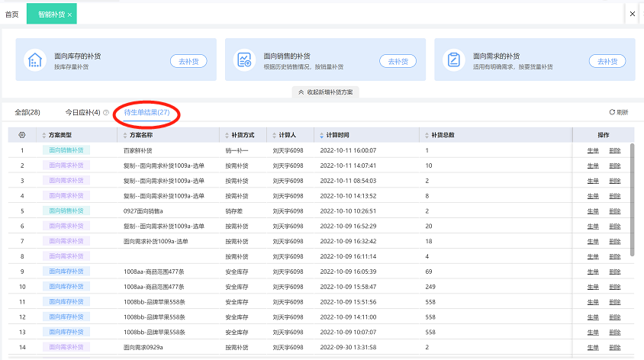Viewport: 644px width, 360px height.
Task: Open table column settings gear icon
Action: [x=22, y=135]
